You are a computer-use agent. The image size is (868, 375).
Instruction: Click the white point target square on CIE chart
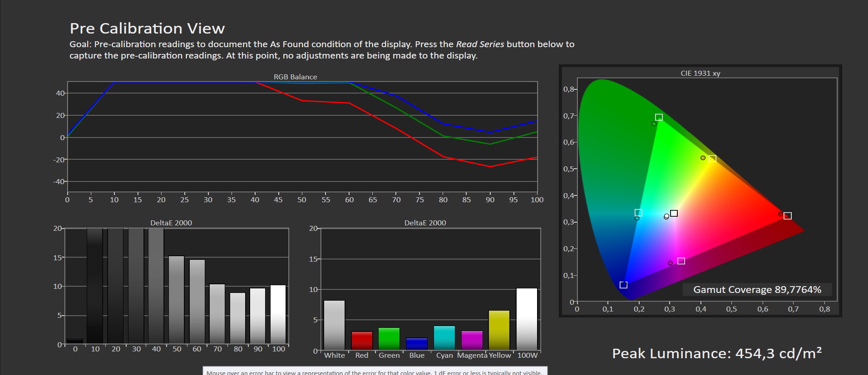[674, 213]
